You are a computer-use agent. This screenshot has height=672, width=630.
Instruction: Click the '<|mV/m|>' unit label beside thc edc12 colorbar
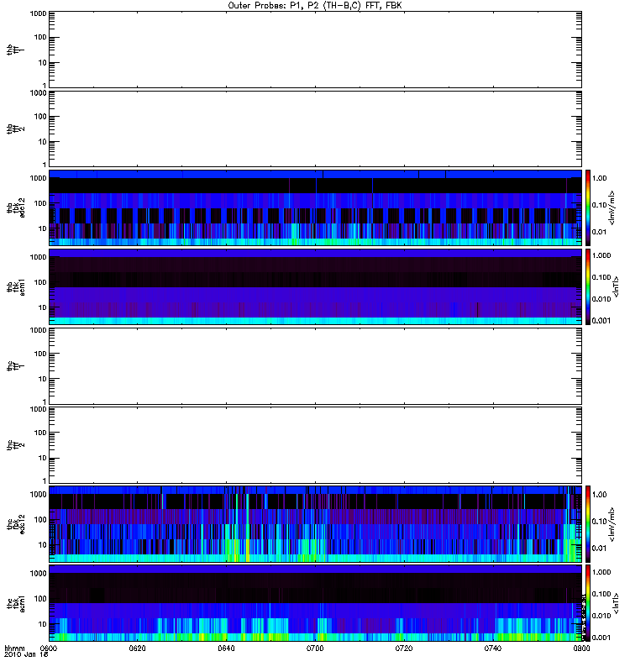(x=612, y=524)
